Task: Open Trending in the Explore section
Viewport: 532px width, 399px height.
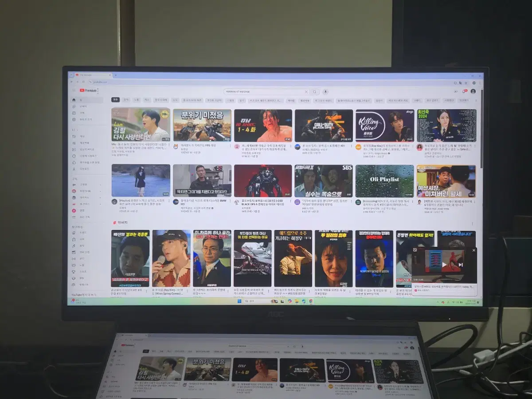Action: click(x=86, y=233)
